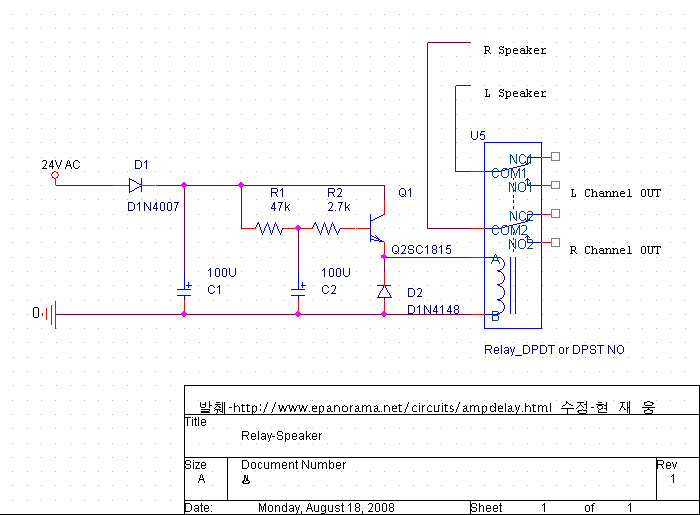Click the 2.7k resistor value
The height and width of the screenshot is (515, 700).
339,207
